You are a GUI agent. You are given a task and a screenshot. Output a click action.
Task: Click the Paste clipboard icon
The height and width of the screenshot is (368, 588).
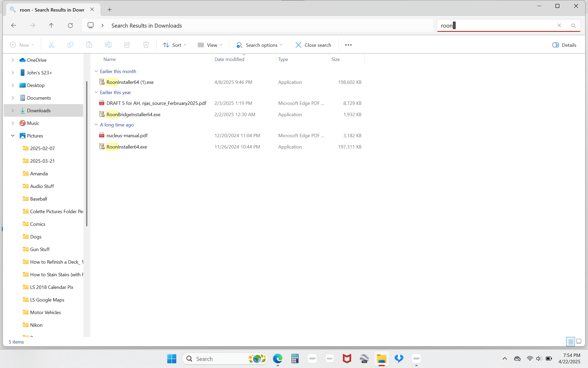tap(89, 45)
